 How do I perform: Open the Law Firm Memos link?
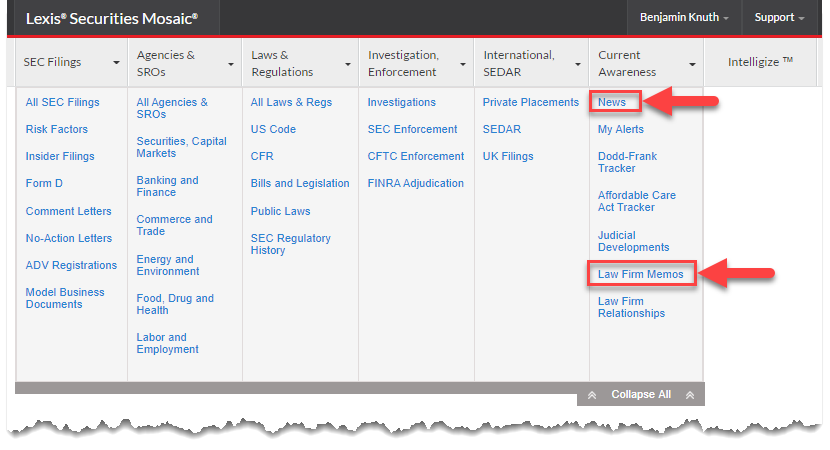640,274
